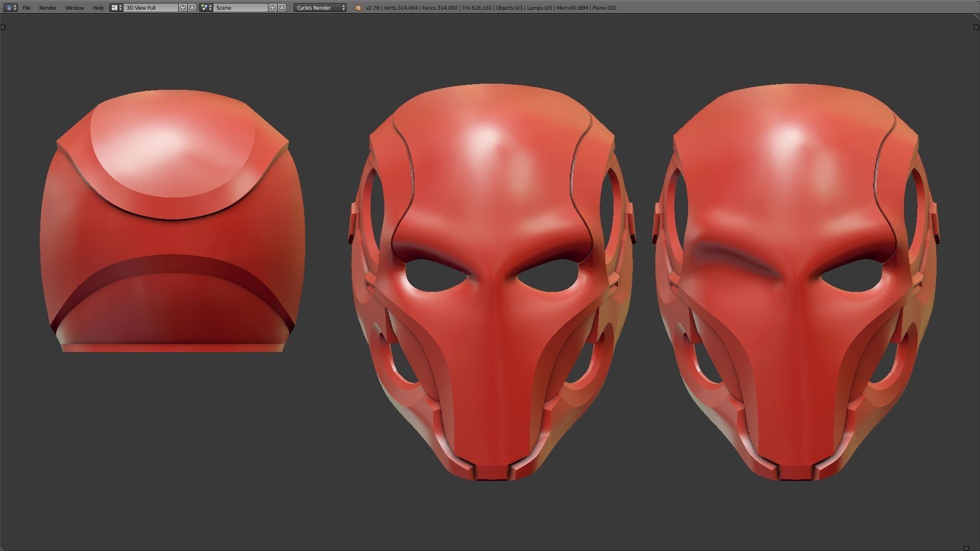Open the File menu

tap(27, 8)
